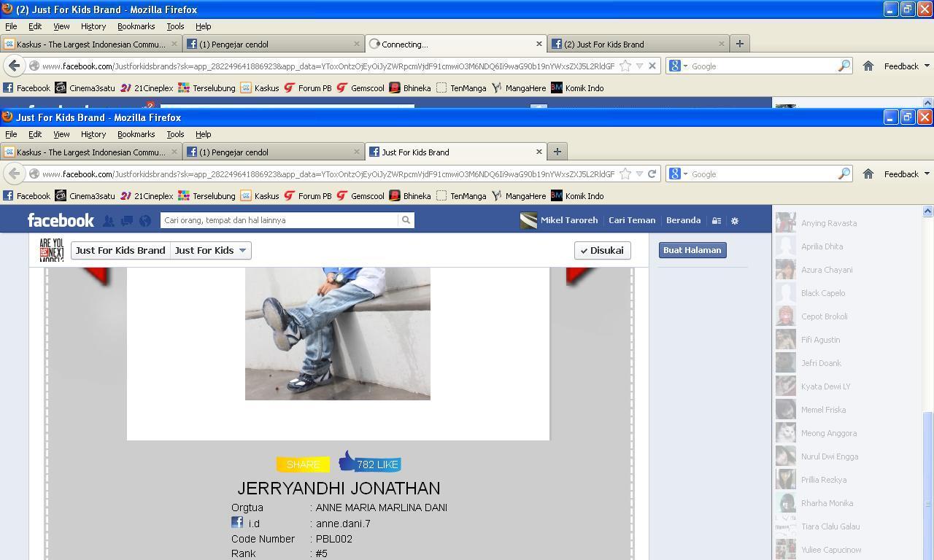The height and width of the screenshot is (560, 934).
Task: Click the 782 LIKE thumbs-up button
Action: 369,462
